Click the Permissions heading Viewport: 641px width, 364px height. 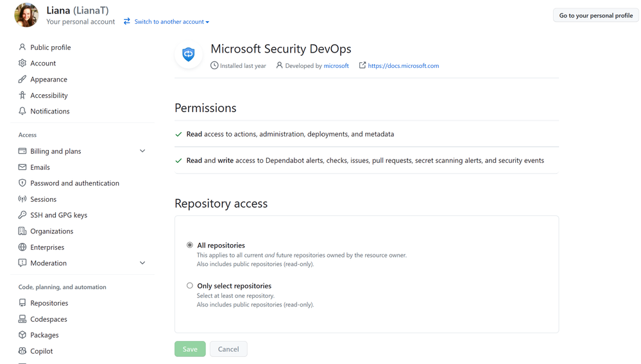click(205, 108)
